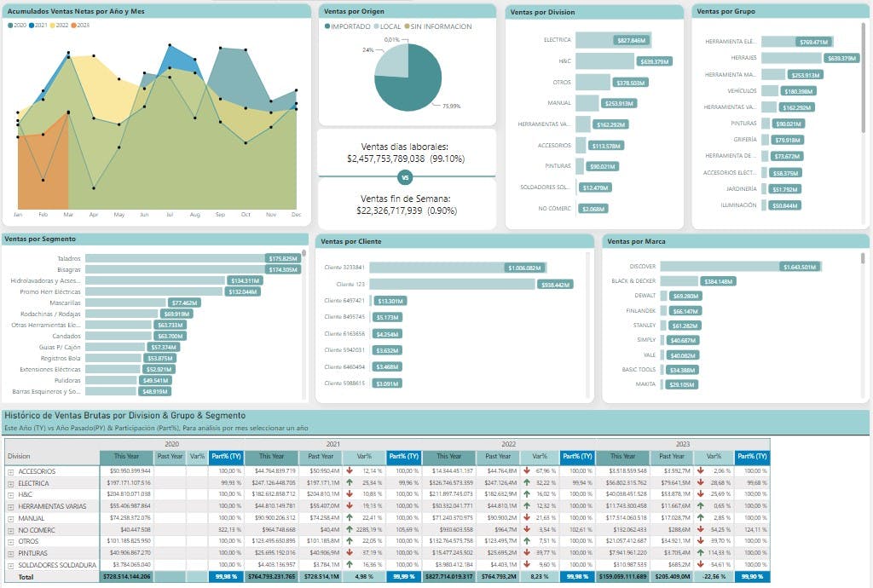Click the green up arrow beside MANUAL 2021 Var%
Viewport: 873px width, 588px height.
350,518
